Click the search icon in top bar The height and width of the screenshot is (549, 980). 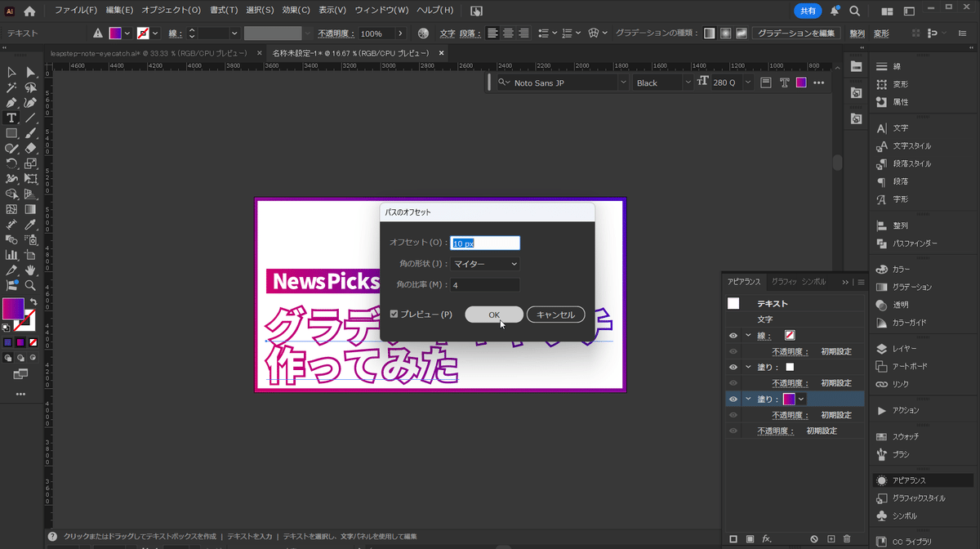click(x=854, y=11)
